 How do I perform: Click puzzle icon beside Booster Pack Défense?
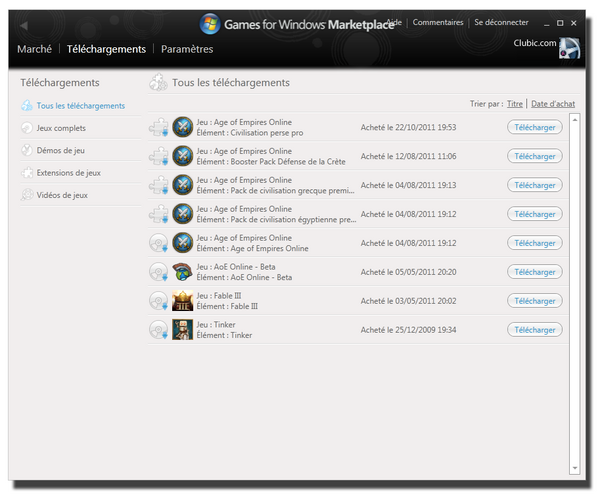click(x=159, y=156)
